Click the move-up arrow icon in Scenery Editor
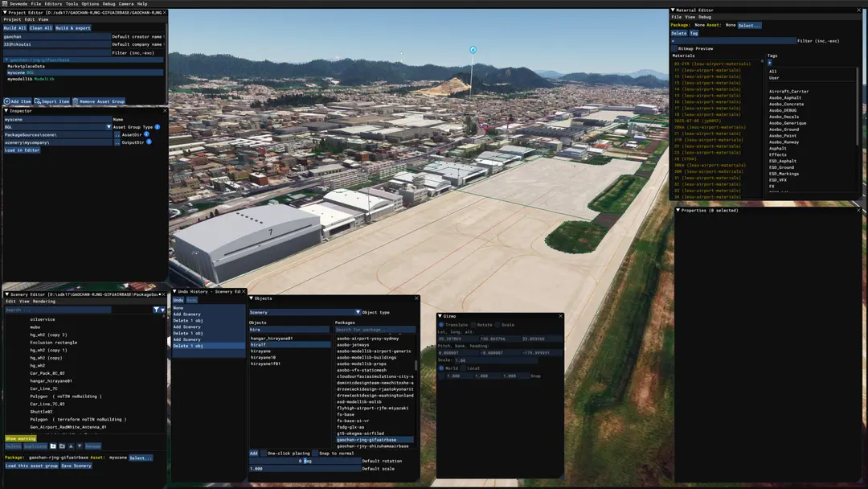This screenshot has height=489, width=868. pos(71,446)
